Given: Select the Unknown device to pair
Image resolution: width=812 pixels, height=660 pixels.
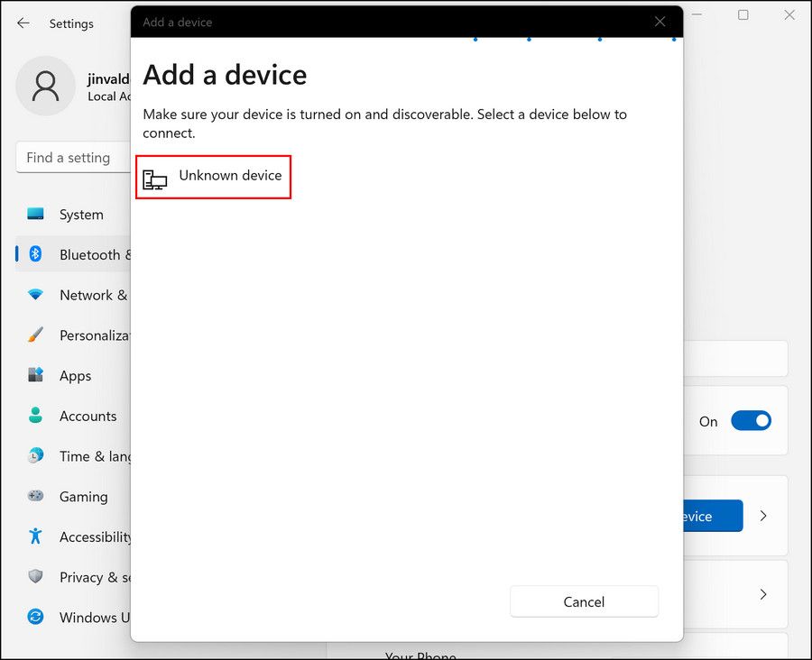Looking at the screenshot, I should pyautogui.click(x=213, y=177).
